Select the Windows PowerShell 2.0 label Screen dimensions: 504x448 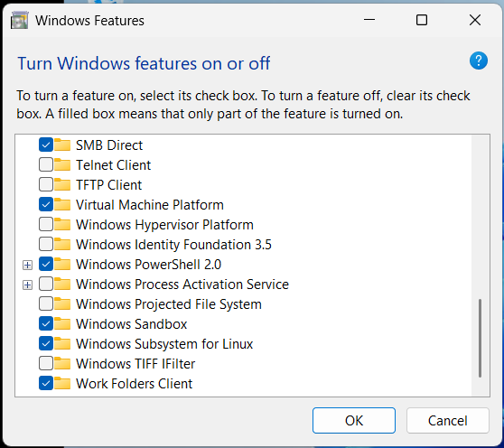tap(149, 264)
